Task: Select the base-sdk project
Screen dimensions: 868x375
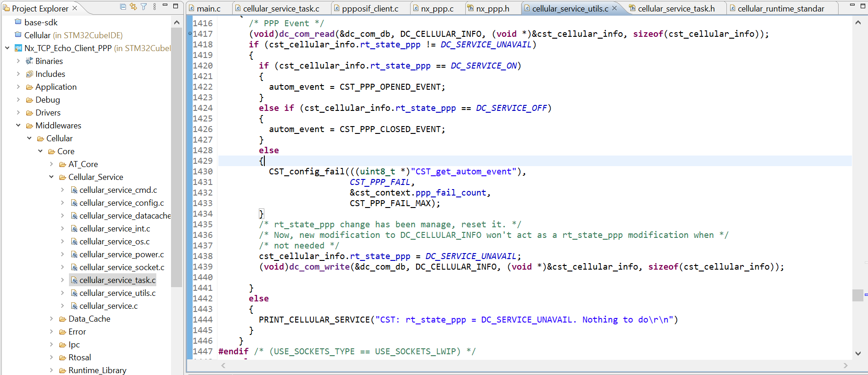Action: pyautogui.click(x=41, y=22)
